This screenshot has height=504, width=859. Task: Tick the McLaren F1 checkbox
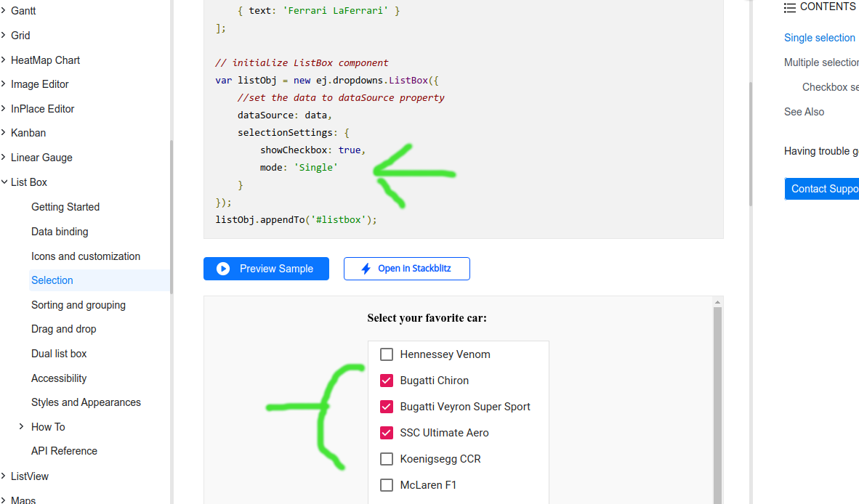387,485
